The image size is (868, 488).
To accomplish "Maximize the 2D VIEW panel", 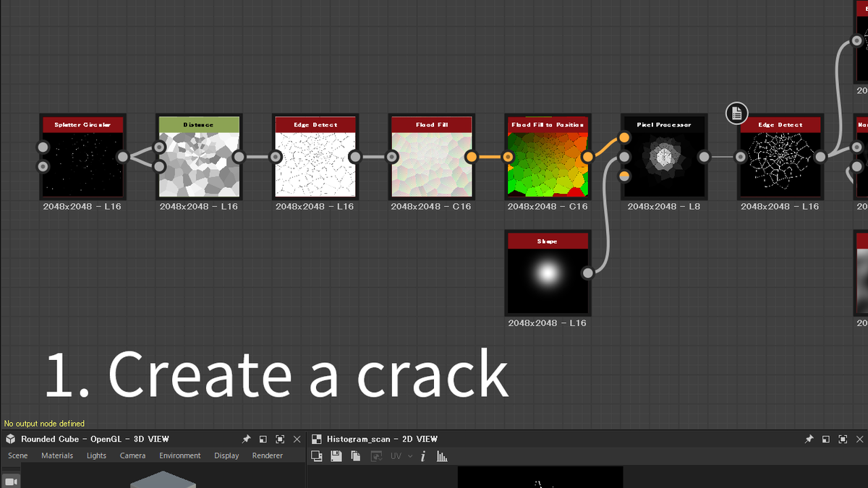I will tap(843, 439).
